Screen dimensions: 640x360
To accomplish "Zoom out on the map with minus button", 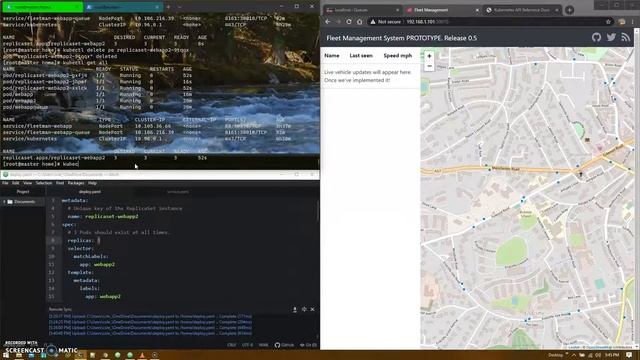I will pyautogui.click(x=429, y=66).
